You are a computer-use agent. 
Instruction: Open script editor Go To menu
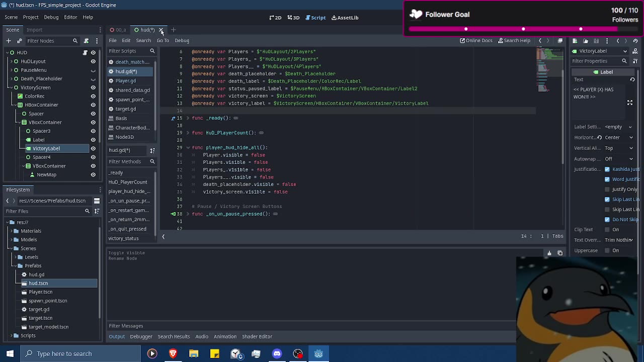[x=163, y=41]
